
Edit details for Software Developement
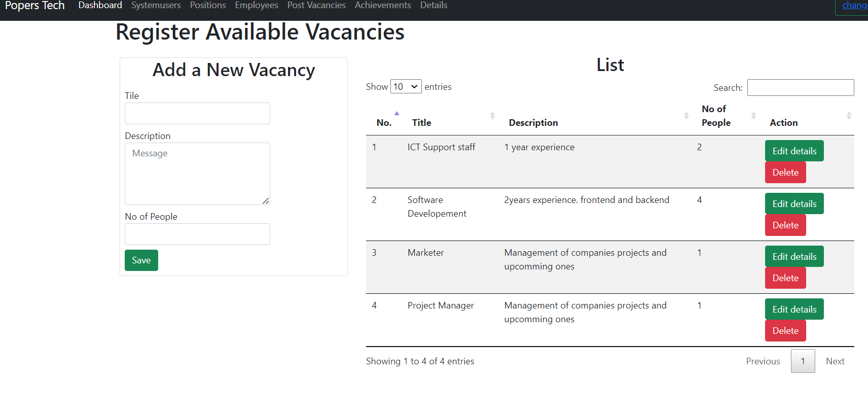tap(794, 203)
